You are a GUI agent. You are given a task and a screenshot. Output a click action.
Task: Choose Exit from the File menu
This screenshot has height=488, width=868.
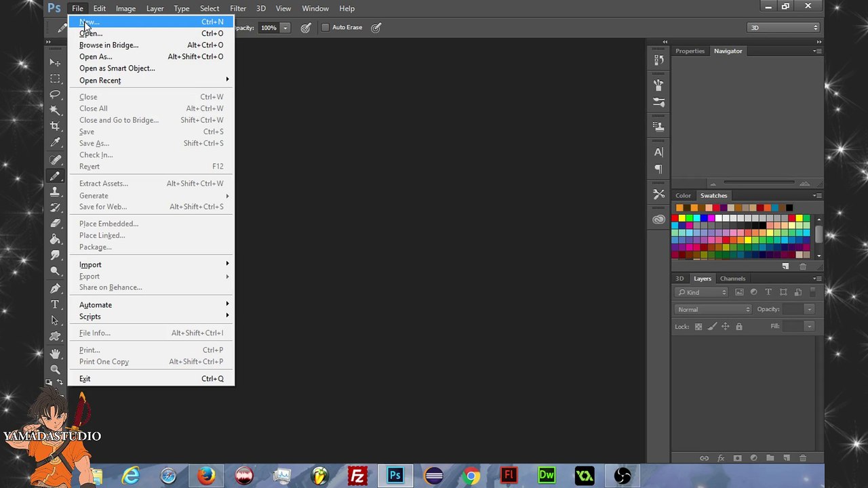[x=151, y=379]
